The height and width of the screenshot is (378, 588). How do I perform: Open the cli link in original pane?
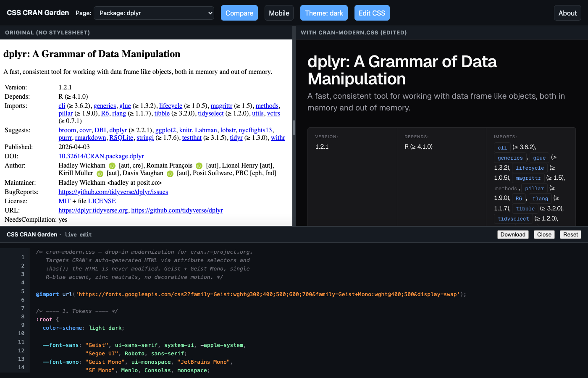[x=62, y=106]
